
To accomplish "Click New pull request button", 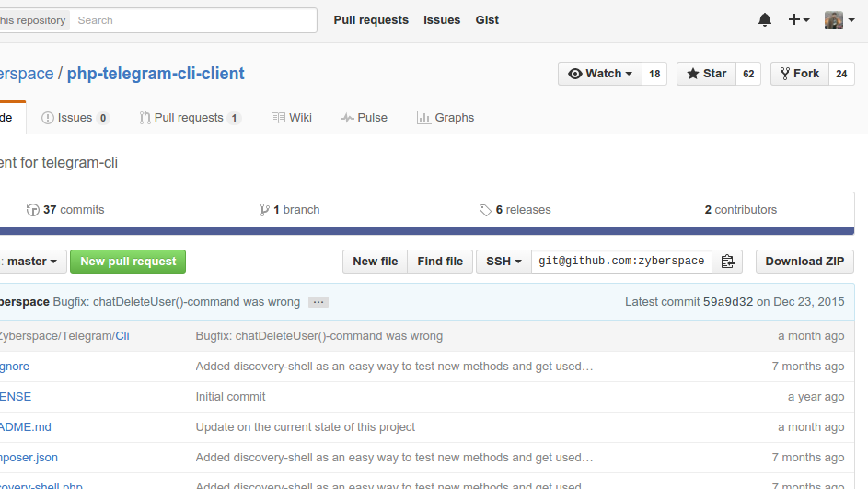I will [128, 262].
